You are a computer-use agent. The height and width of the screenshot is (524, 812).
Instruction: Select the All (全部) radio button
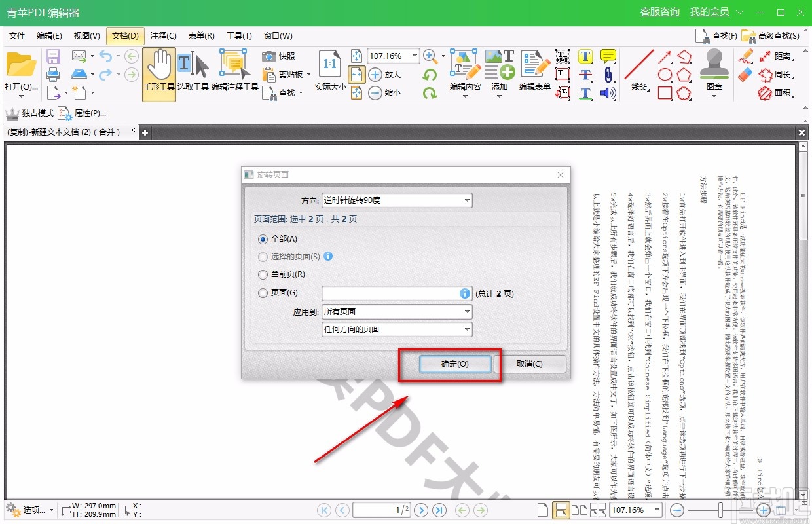coord(263,239)
